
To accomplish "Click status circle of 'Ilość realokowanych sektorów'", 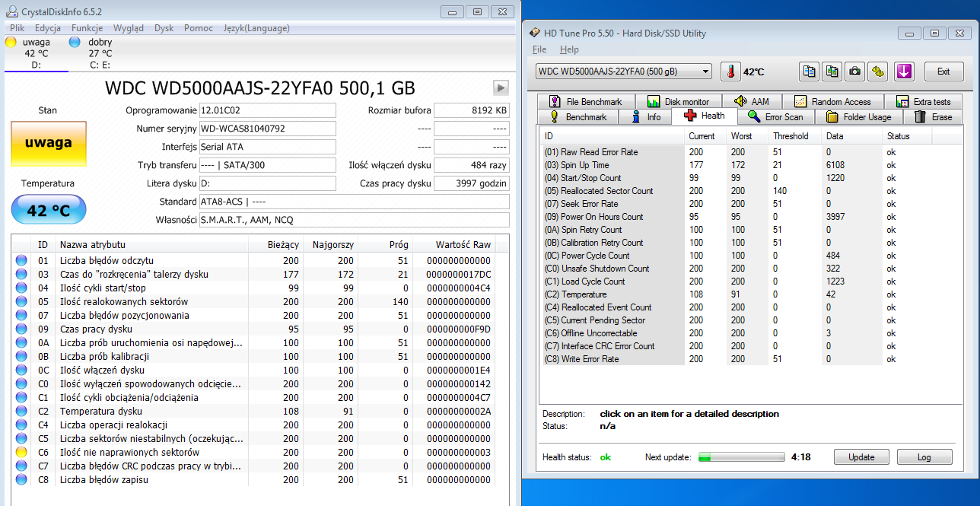I will coord(21,301).
